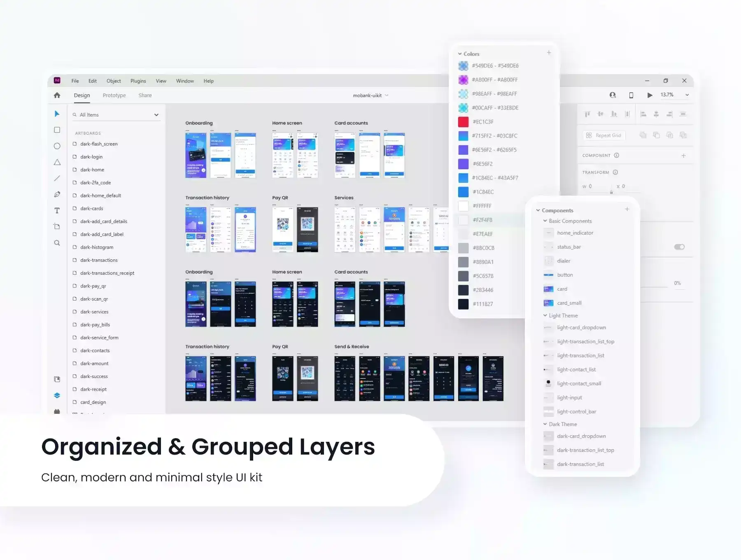Image resolution: width=741 pixels, height=560 pixels.
Task: Select the Polygon triangle tool
Action: (x=57, y=162)
